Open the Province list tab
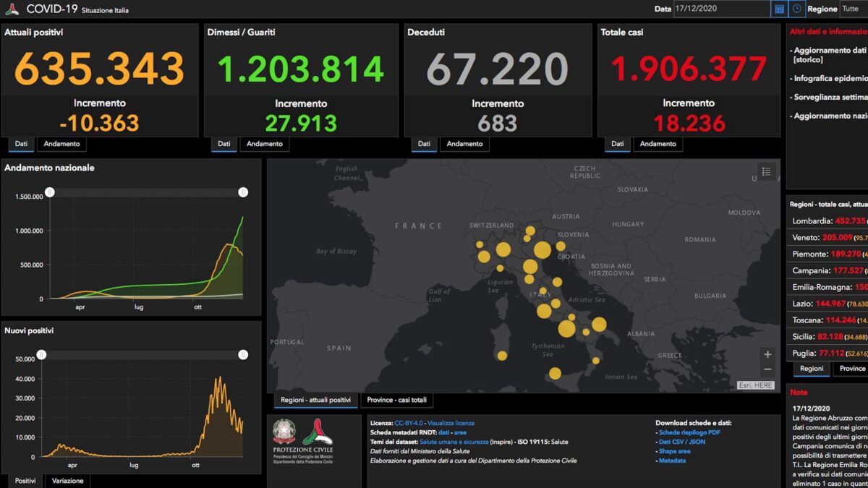868x488 pixels. 851,369
